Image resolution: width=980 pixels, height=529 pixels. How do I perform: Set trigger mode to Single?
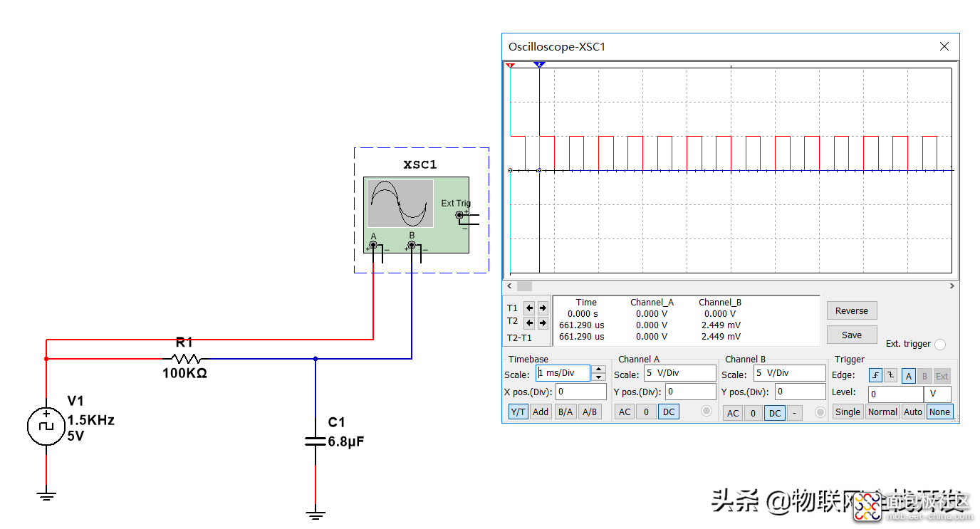[x=848, y=412]
